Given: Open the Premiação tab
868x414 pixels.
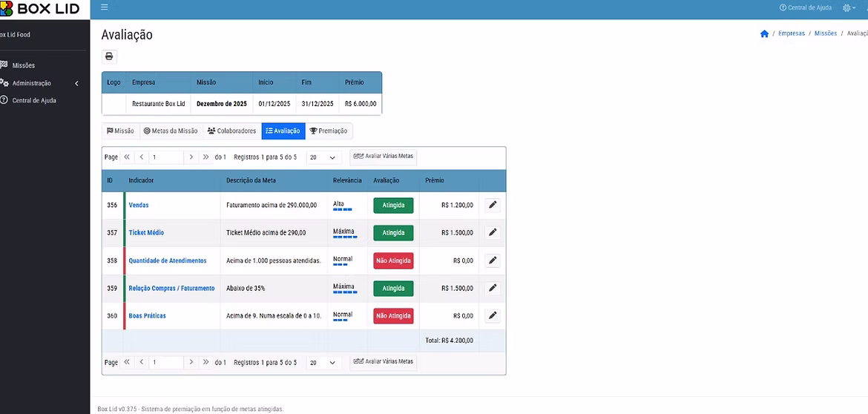Looking at the screenshot, I should [328, 131].
